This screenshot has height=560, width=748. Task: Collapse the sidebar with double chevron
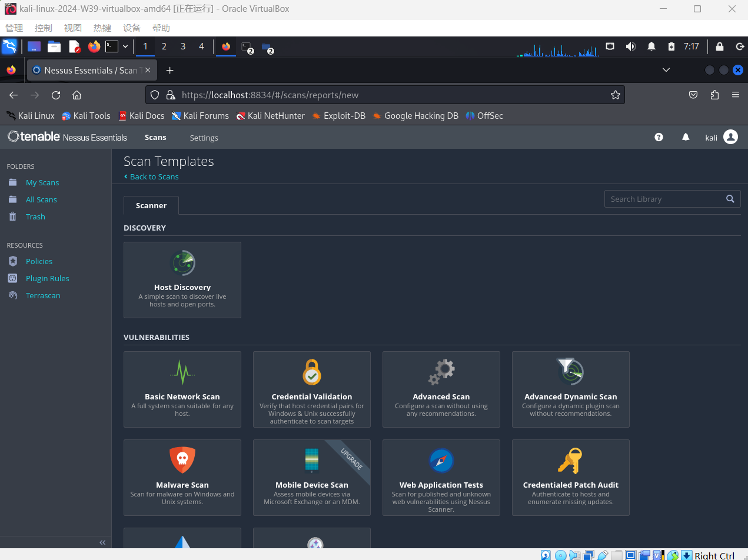coord(102,542)
